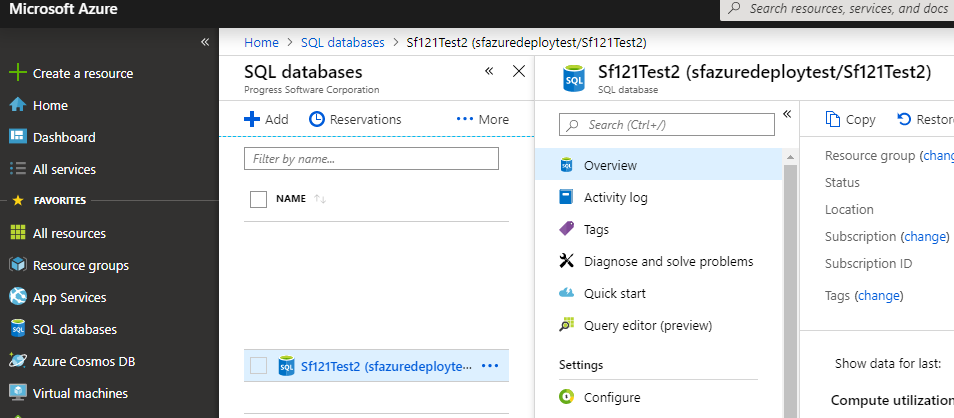Click the App Services globe icon

[17, 297]
